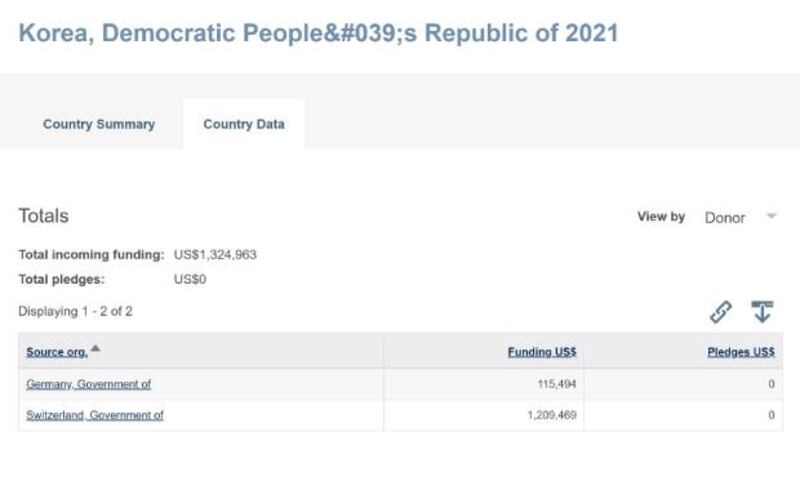This screenshot has height=481, width=800.
Task: Sort table by Pledges US$ column
Action: tap(741, 352)
